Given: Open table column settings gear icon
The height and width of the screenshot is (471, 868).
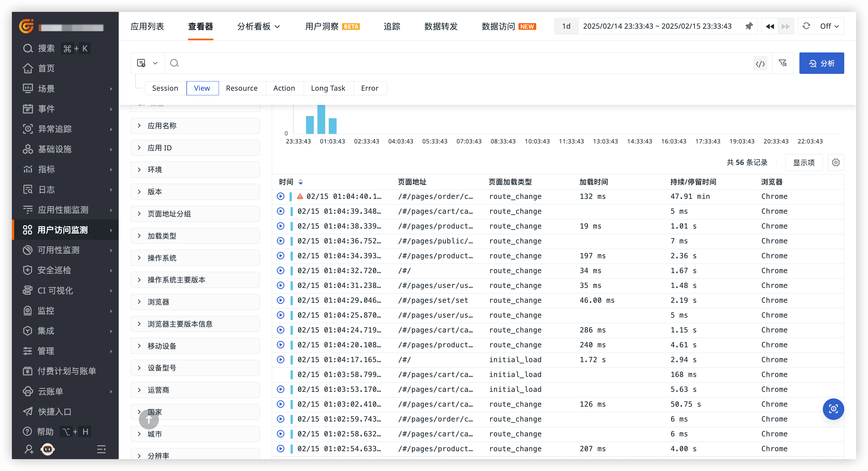Looking at the screenshot, I should 836,162.
